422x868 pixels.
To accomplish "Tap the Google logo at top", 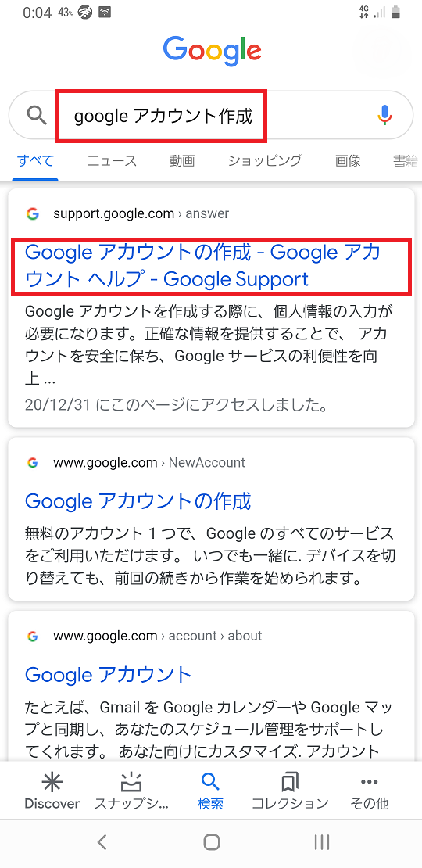I will [213, 50].
